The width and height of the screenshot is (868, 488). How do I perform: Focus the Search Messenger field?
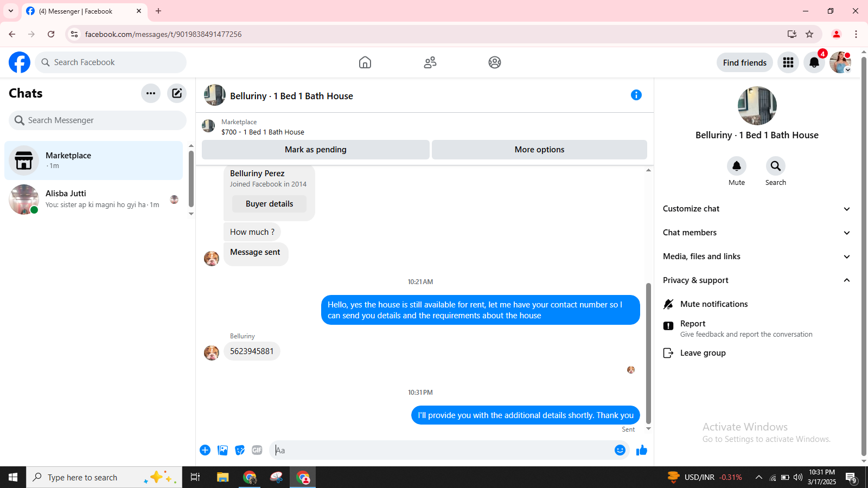click(98, 120)
